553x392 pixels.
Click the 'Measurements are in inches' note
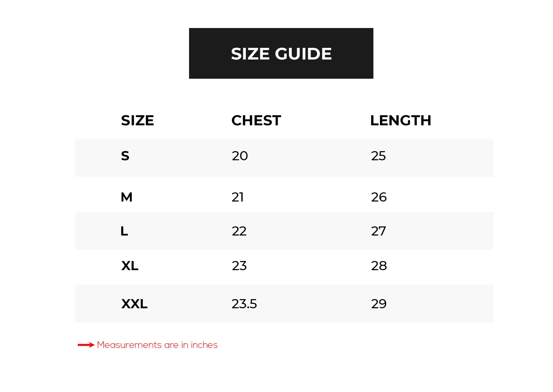click(x=157, y=345)
